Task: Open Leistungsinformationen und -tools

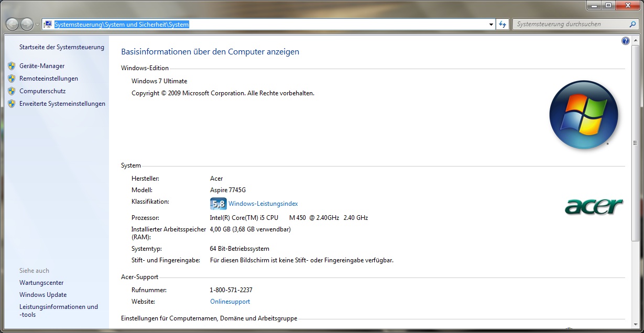Action: click(59, 310)
